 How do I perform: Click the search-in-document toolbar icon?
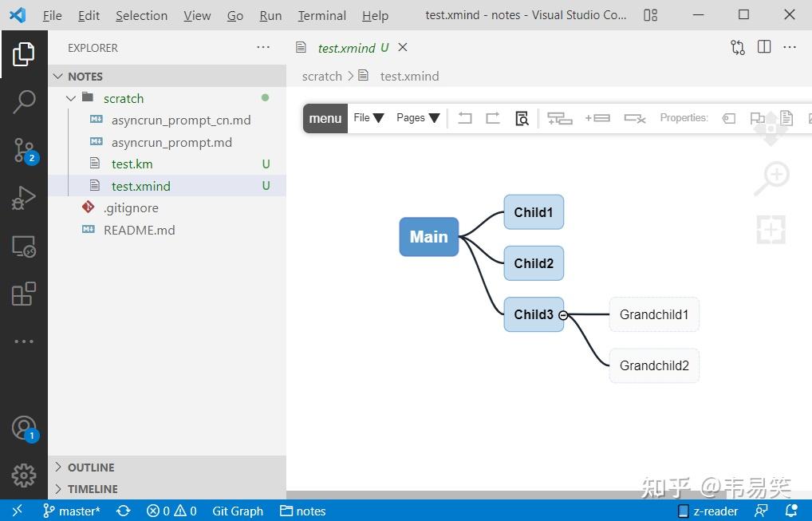click(522, 118)
